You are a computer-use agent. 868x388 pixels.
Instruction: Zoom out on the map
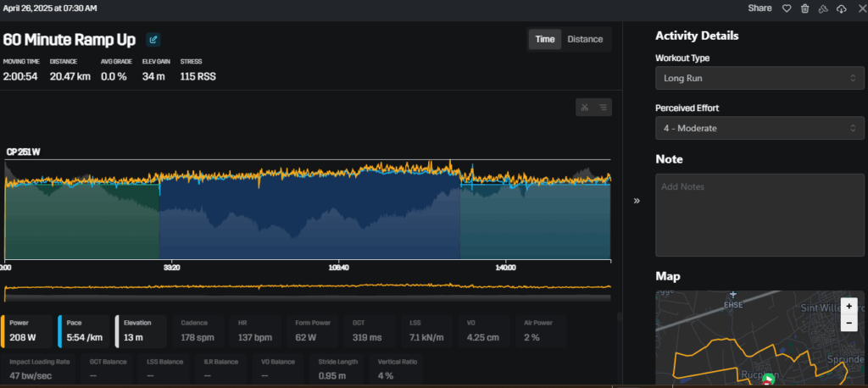(849, 323)
